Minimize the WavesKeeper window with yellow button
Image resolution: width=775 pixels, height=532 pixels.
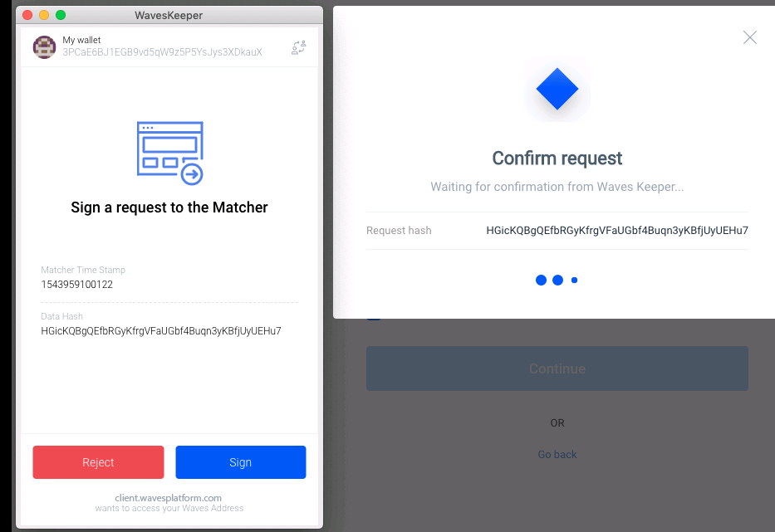coord(44,15)
